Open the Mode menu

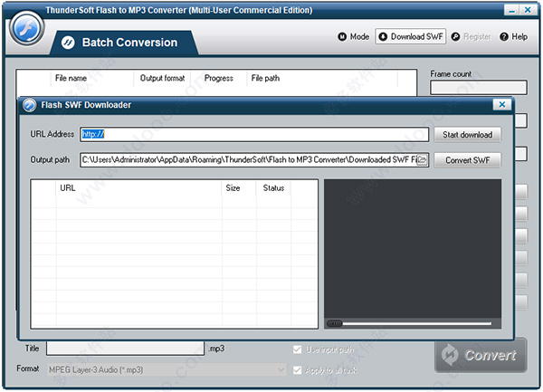coord(354,37)
